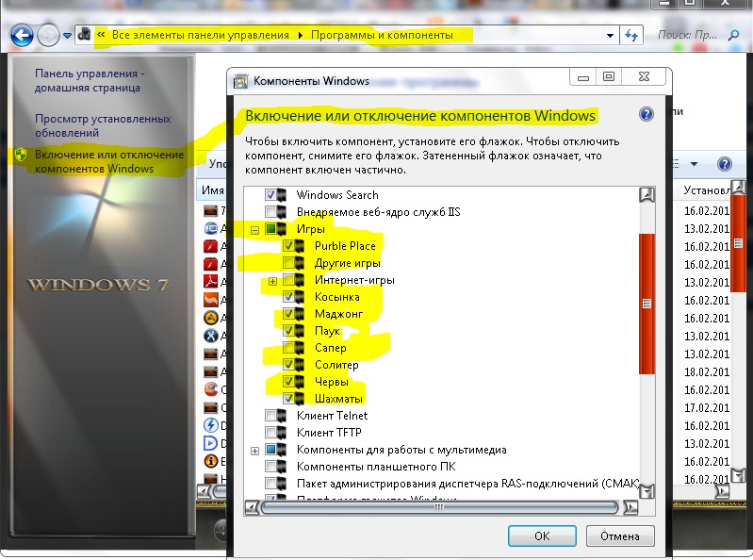Uncheck the Purble Place checkbox
The height and width of the screenshot is (560, 753).
[288, 246]
